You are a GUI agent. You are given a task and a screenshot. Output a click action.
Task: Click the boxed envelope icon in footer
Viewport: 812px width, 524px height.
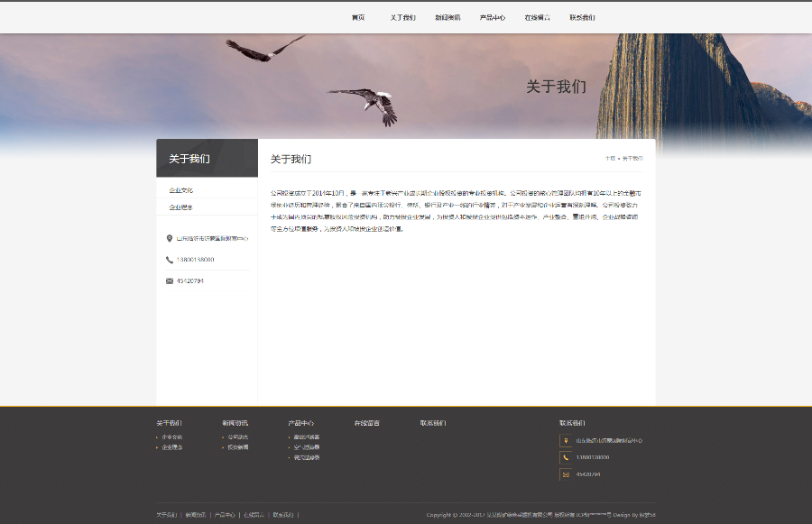point(566,474)
